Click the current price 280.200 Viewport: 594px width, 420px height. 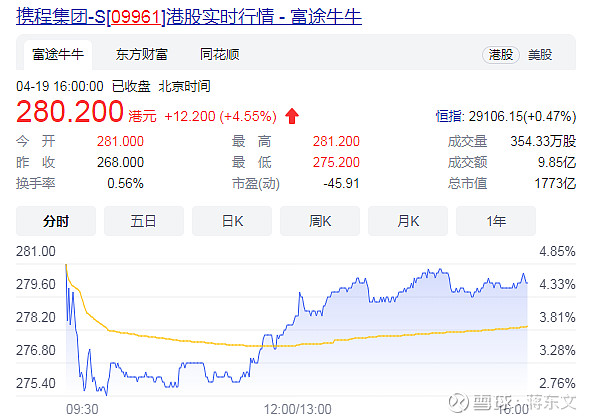pyautogui.click(x=70, y=112)
